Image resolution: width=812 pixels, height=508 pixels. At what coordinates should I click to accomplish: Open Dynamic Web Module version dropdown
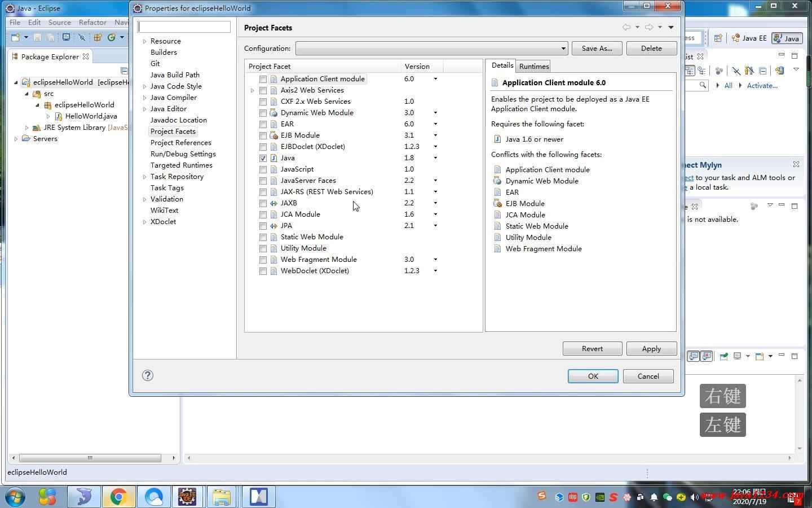click(x=435, y=113)
